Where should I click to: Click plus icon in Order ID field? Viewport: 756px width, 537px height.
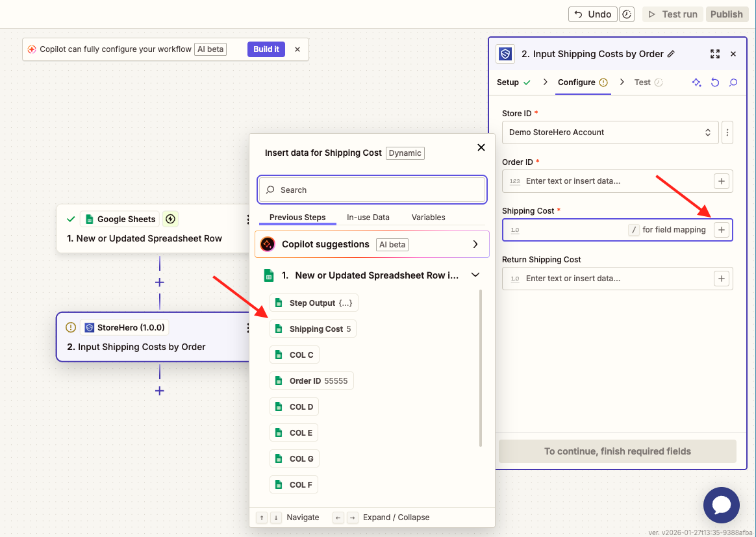click(x=721, y=181)
